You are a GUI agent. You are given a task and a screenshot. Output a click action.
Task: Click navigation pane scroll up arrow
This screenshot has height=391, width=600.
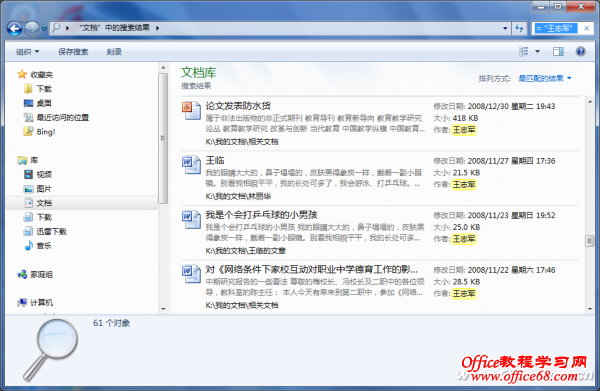pyautogui.click(x=163, y=68)
